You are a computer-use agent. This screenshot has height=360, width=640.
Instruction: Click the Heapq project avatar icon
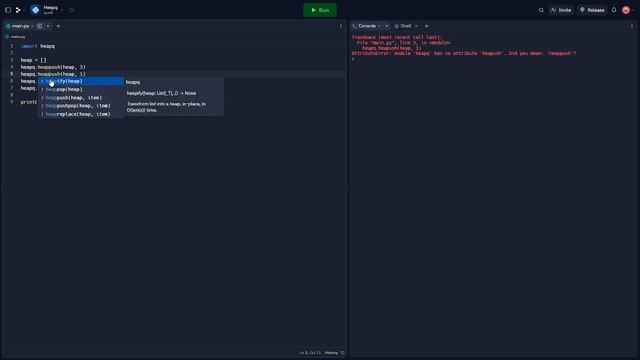(x=36, y=10)
